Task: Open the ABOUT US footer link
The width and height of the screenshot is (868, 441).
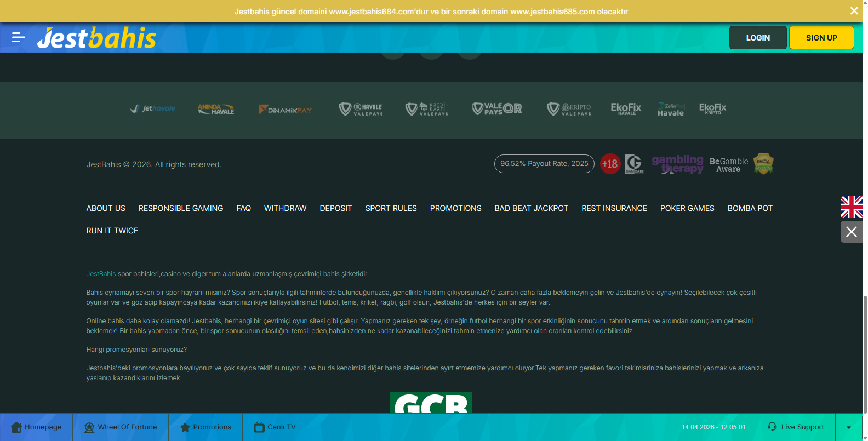Action: point(106,208)
